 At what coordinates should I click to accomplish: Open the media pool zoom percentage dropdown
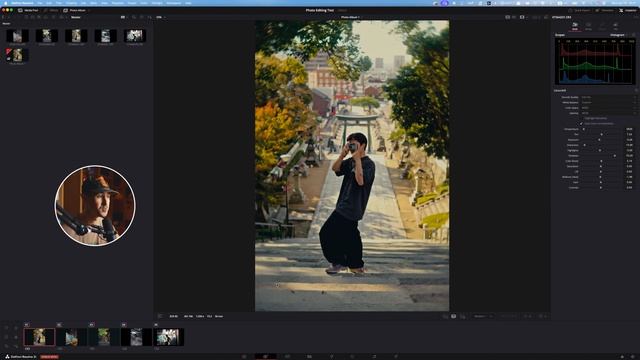click(x=160, y=17)
